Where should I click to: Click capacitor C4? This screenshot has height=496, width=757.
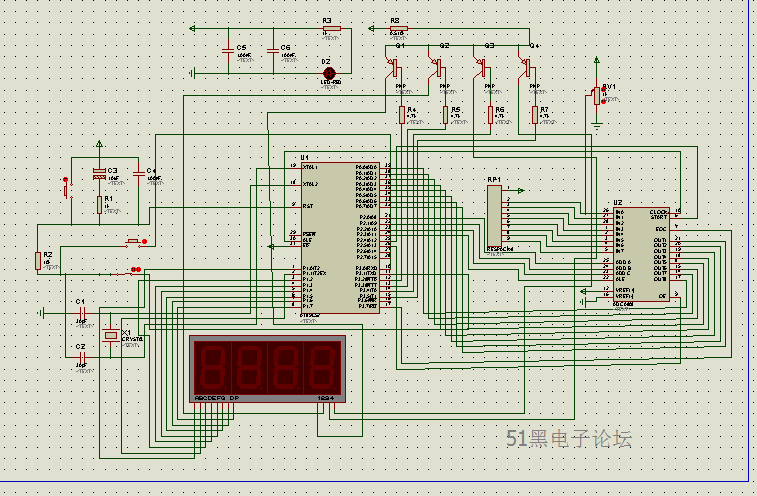(x=139, y=174)
